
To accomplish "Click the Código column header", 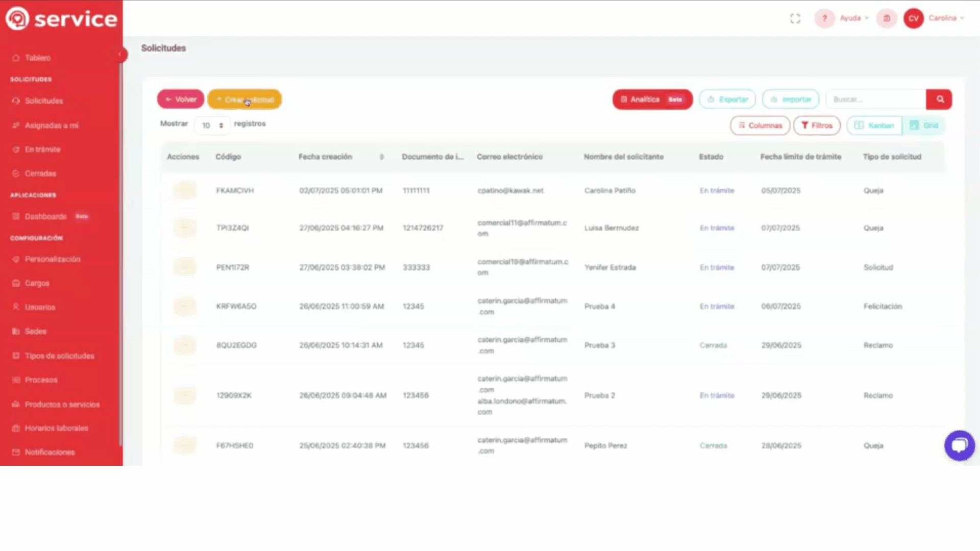I will click(x=228, y=157).
